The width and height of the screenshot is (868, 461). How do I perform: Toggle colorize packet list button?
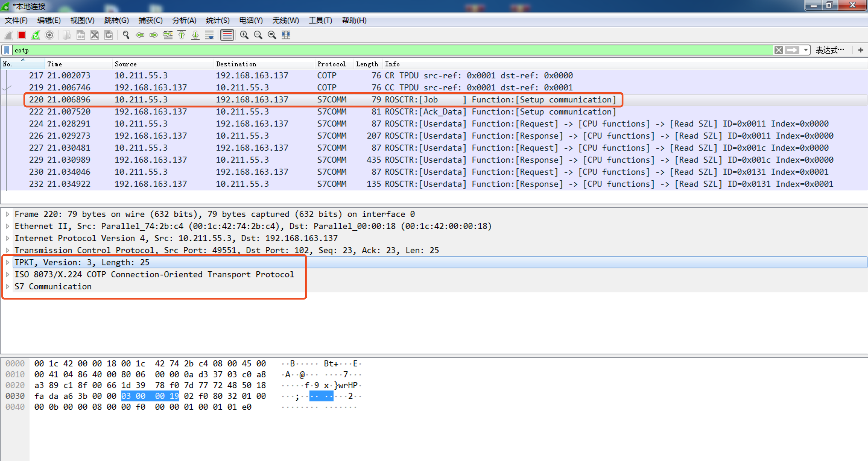point(227,35)
